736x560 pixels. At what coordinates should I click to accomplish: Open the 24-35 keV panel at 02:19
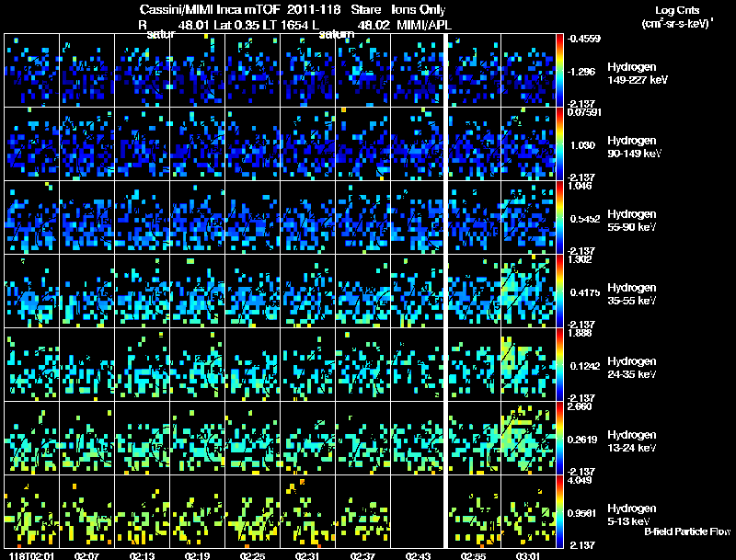coord(197,365)
